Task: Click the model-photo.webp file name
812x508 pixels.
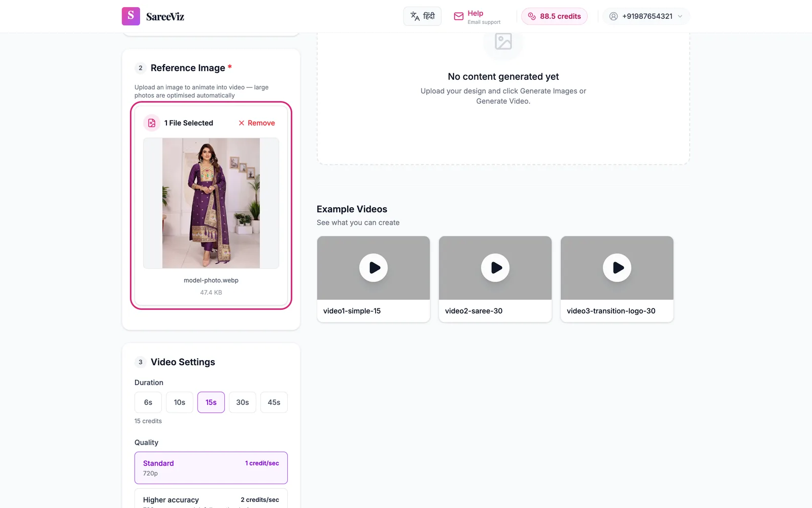Action: click(211, 280)
